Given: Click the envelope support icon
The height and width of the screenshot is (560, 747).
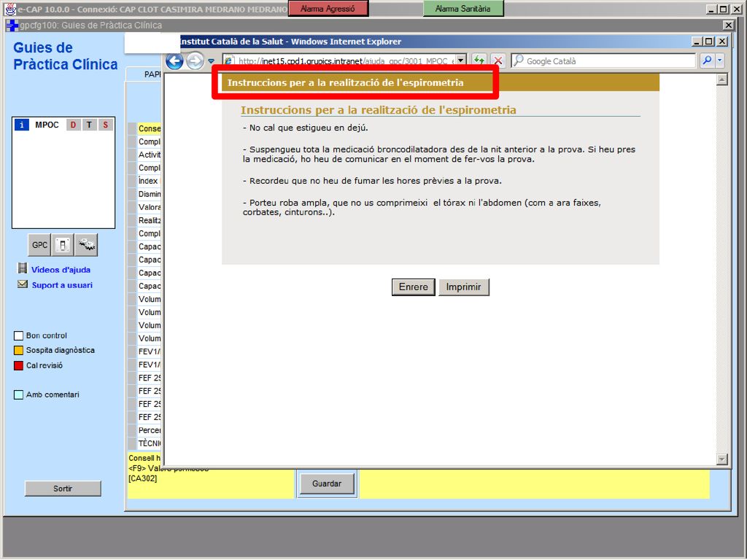Looking at the screenshot, I should pos(23,284).
